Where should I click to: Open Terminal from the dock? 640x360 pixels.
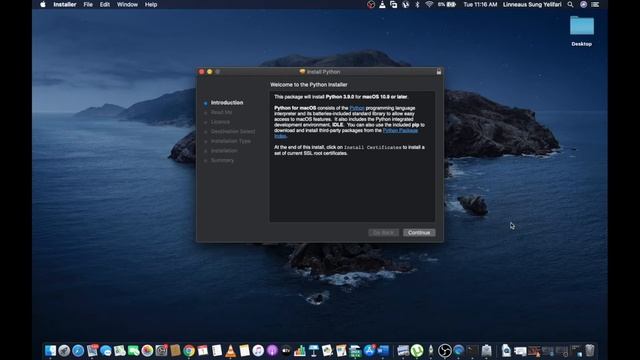coord(473,351)
